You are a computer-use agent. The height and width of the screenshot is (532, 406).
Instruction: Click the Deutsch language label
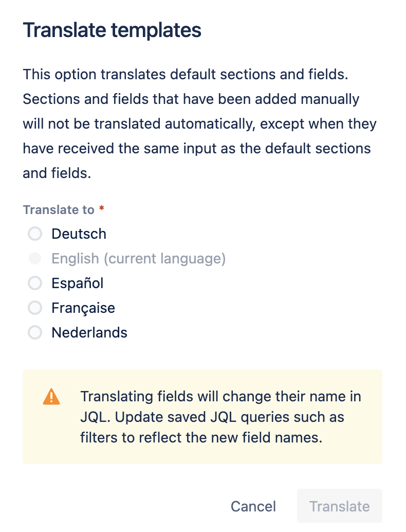pyautogui.click(x=79, y=234)
